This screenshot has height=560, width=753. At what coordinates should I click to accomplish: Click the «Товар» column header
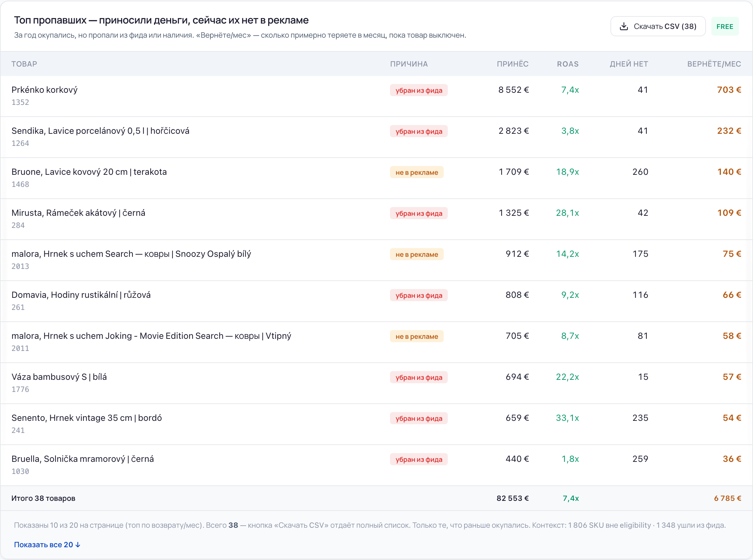[24, 64]
